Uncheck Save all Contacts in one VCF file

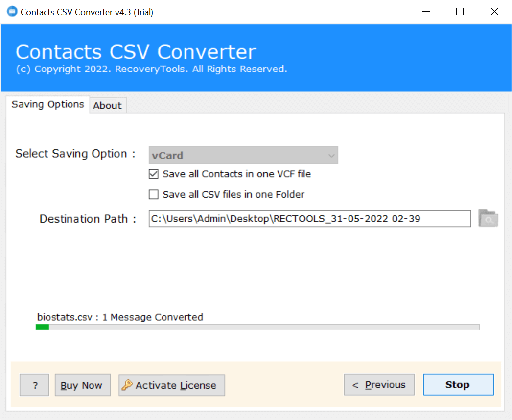tap(154, 174)
